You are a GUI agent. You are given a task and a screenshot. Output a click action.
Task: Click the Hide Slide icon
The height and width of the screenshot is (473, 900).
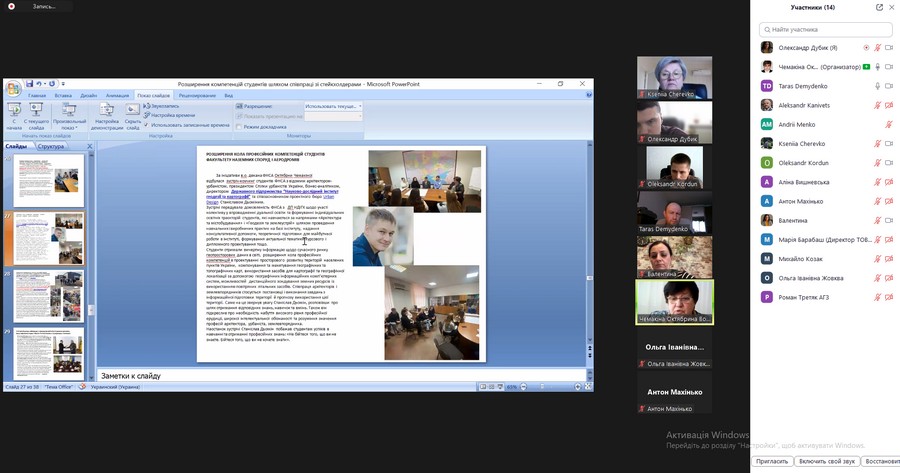click(x=133, y=112)
